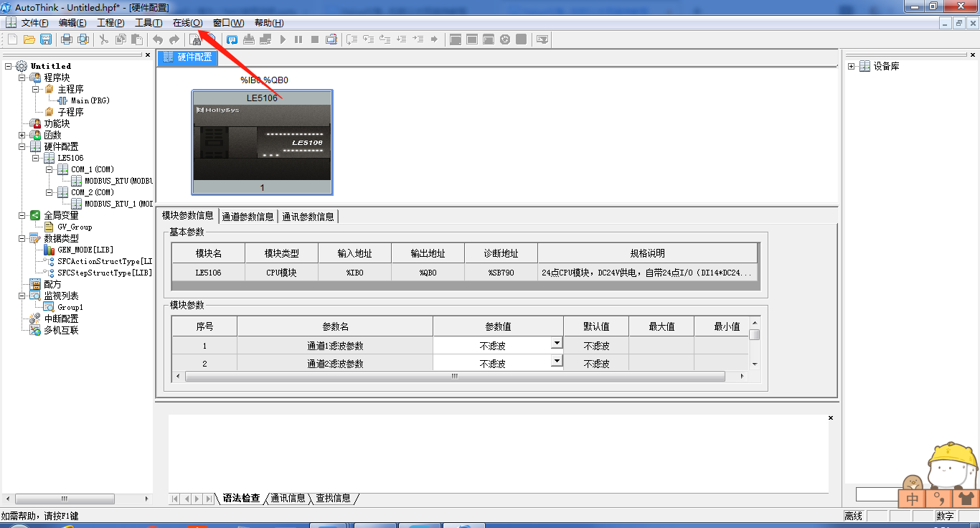This screenshot has height=528, width=980.
Task: Click the Print toolbar icon
Action: click(67, 39)
